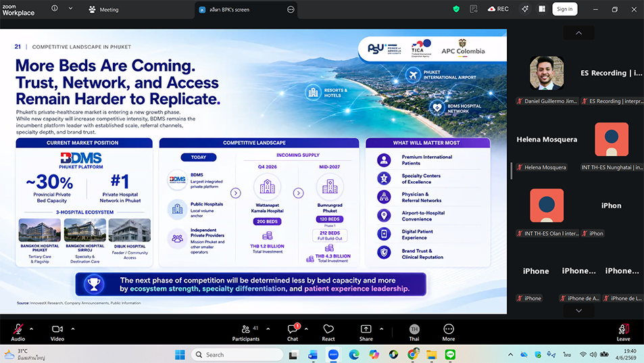
Task: Click the taskbar Search box
Action: (x=237, y=355)
